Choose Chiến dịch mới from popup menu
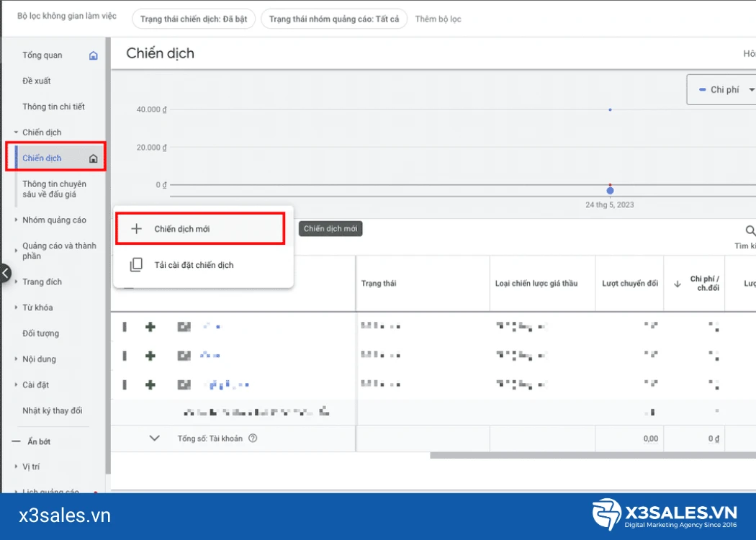The image size is (756, 540). click(200, 229)
